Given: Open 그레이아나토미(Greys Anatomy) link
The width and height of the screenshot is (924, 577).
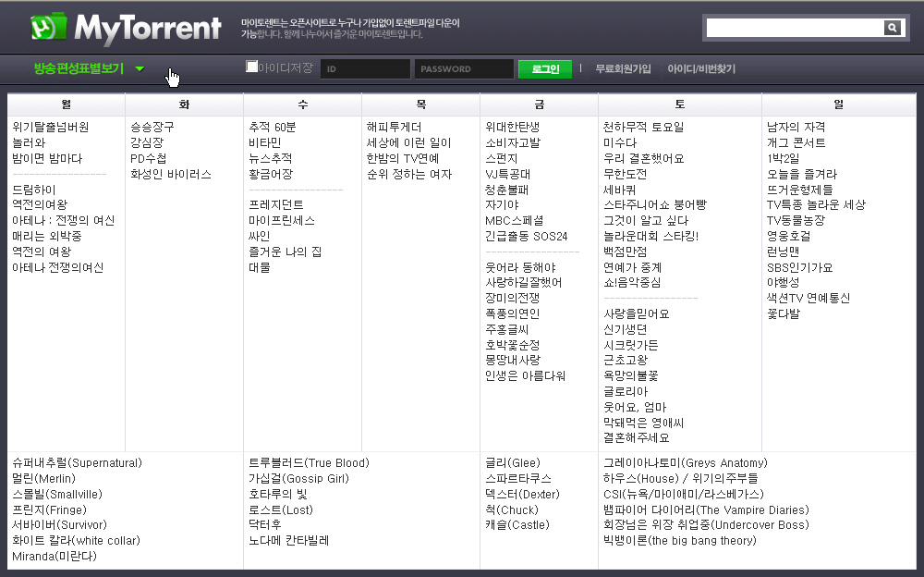Looking at the screenshot, I should tap(686, 463).
